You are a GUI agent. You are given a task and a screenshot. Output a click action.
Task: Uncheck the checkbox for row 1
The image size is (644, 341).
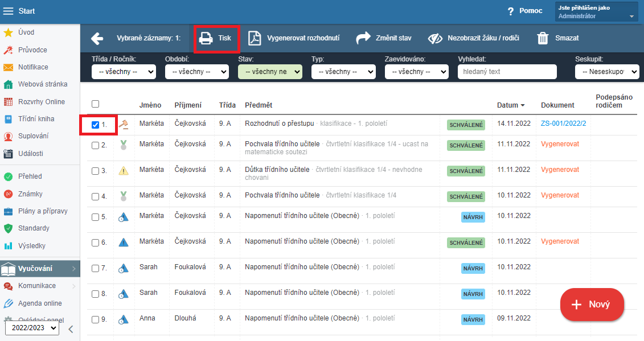95,125
